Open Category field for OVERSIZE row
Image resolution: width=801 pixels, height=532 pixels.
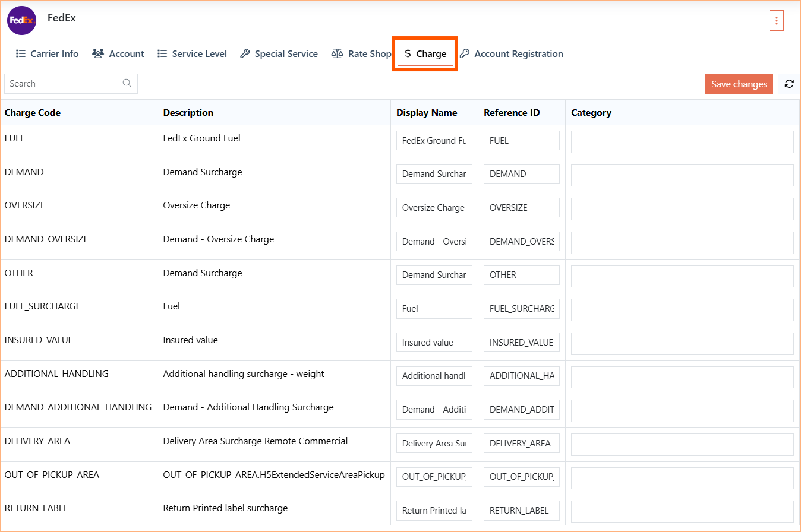(x=682, y=209)
